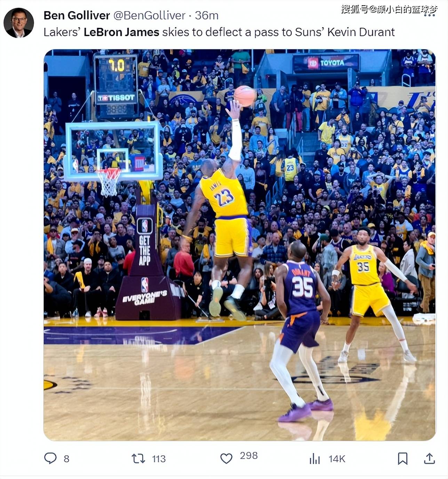This screenshot has width=448, height=479.
Task: Click the 14K views count
Action: click(x=337, y=459)
